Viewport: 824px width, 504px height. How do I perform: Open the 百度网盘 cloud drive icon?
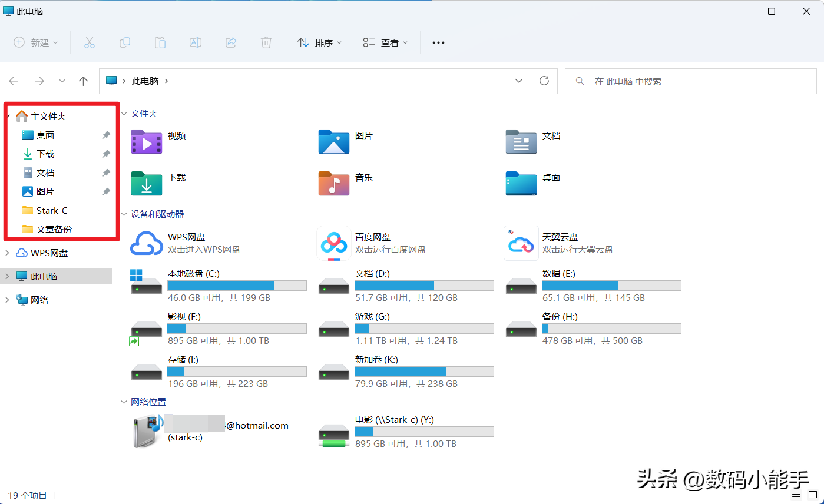pos(334,243)
